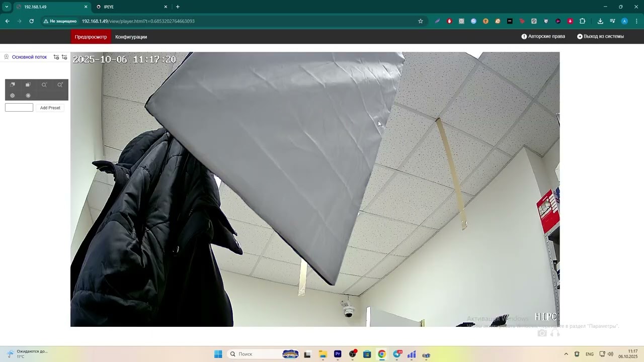Click the live camera video feed
Viewport: 644px width, 362px height.
[x=315, y=190]
